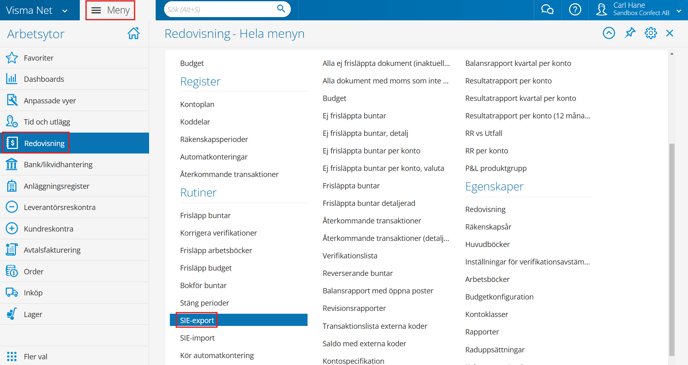Viewport: 688px width, 365px height.
Task: Open Verifikationslista
Action: pos(350,256)
